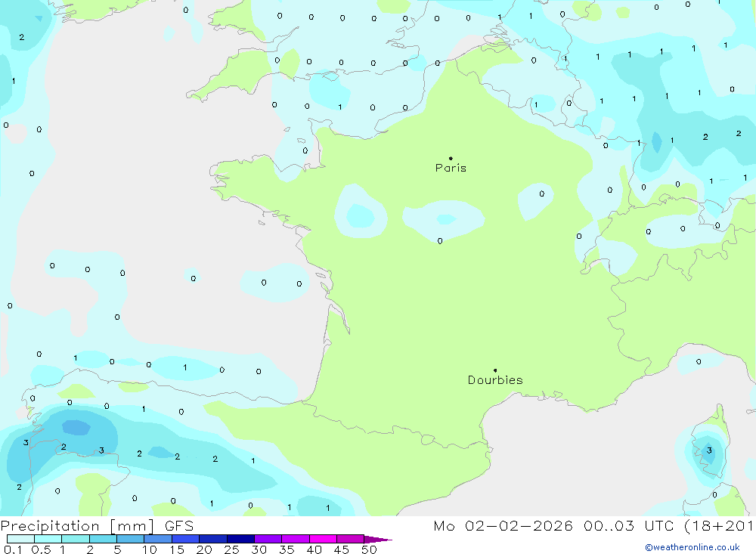The width and height of the screenshot is (756, 554).
Task: Pick the 20–25 mm legend swatch
Action: [x=212, y=539]
